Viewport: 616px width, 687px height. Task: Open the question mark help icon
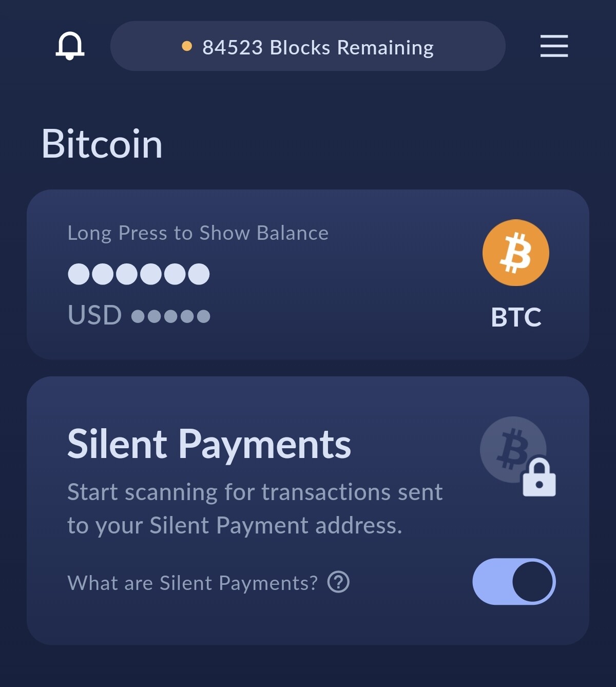338,582
